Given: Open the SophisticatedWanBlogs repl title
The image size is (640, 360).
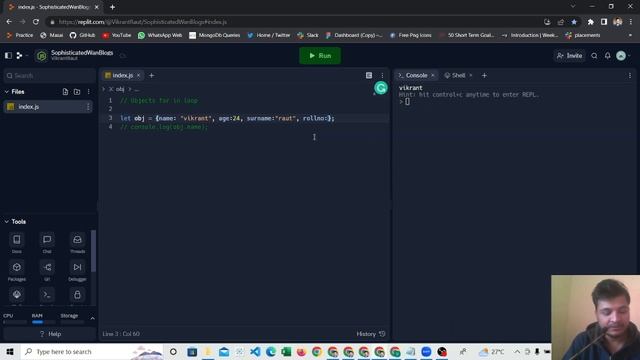Looking at the screenshot, I should (x=82, y=53).
